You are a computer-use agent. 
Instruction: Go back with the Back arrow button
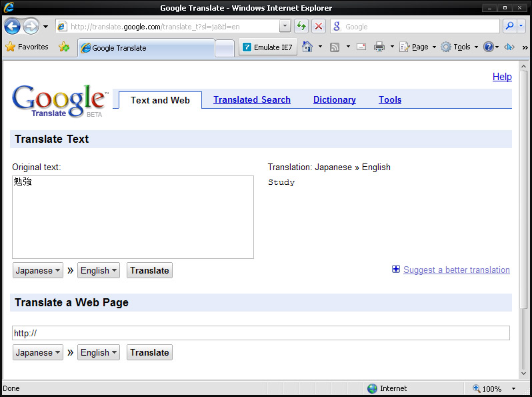tap(12, 27)
